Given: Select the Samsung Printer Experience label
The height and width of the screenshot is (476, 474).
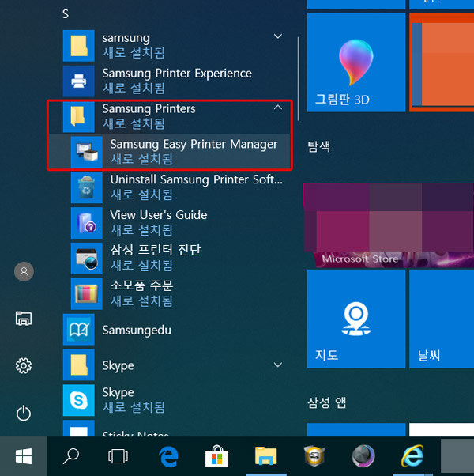Looking at the screenshot, I should tap(177, 74).
